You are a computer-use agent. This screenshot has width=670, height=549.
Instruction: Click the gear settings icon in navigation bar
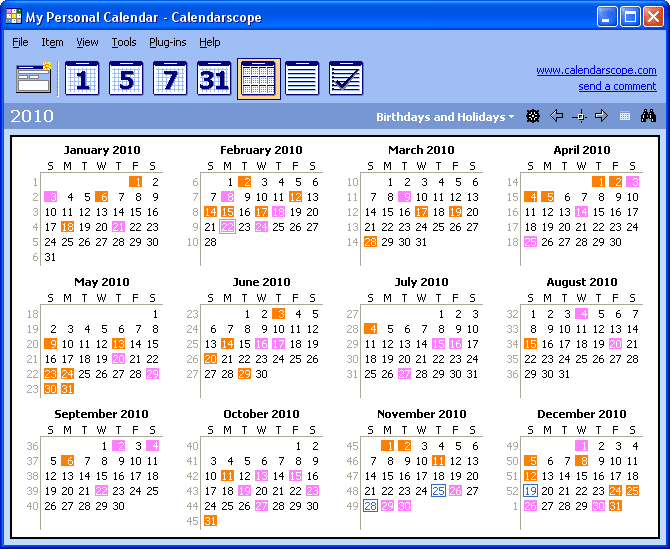(x=533, y=116)
